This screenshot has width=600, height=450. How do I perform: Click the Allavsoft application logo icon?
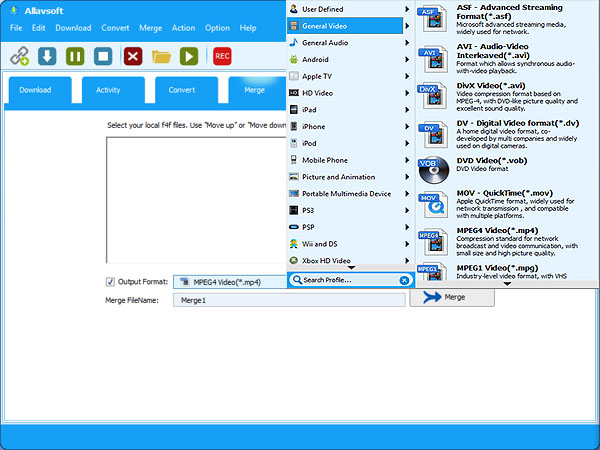pos(14,10)
